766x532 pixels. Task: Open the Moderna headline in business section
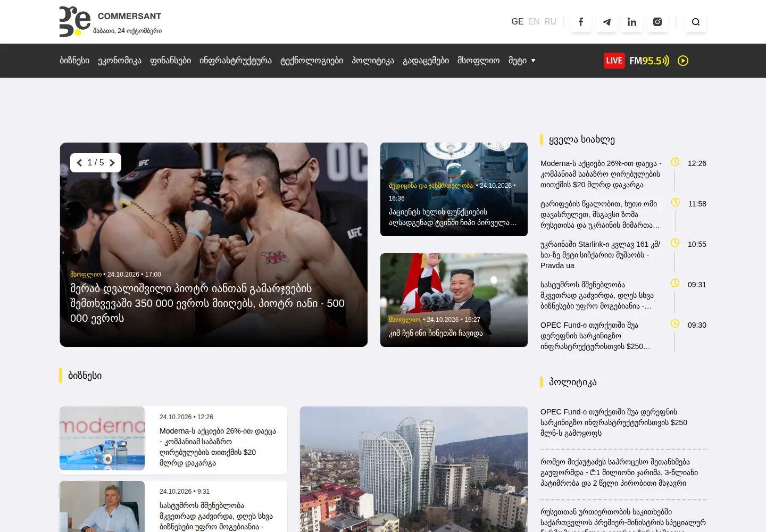pyautogui.click(x=218, y=447)
